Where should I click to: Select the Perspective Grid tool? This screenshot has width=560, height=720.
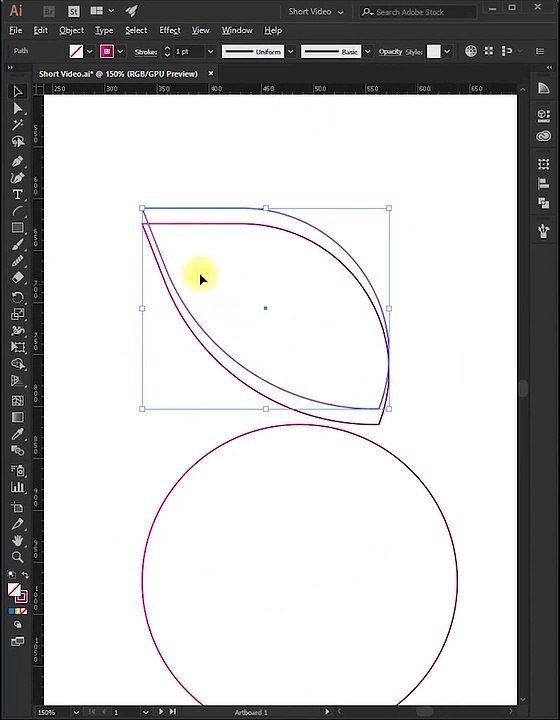(17, 381)
